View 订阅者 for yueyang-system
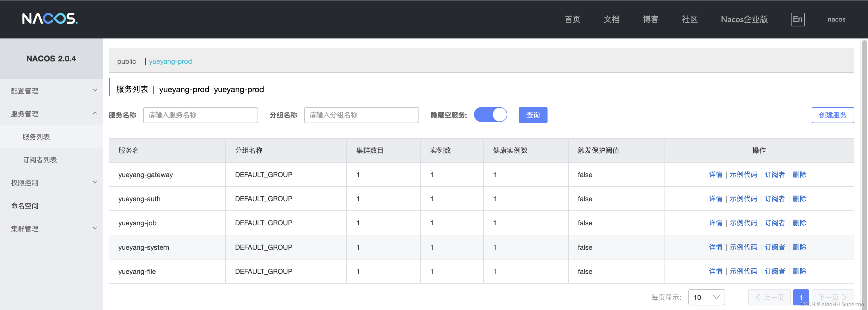This screenshot has height=310, width=868. tap(774, 247)
